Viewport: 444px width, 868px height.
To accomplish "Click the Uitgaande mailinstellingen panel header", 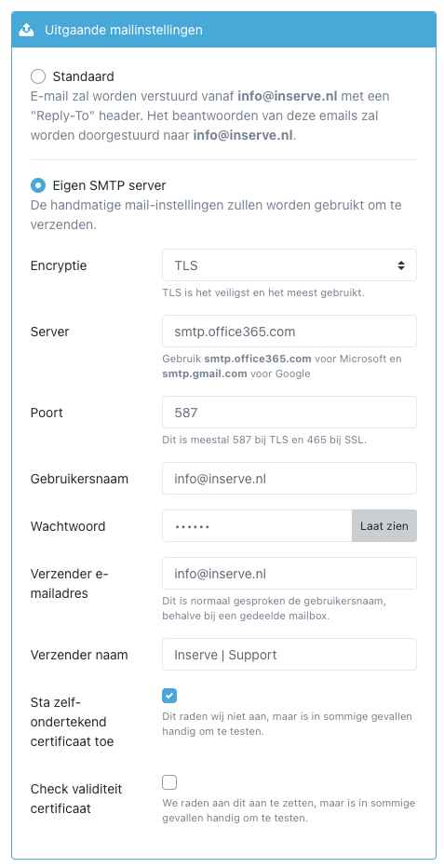I will [223, 30].
